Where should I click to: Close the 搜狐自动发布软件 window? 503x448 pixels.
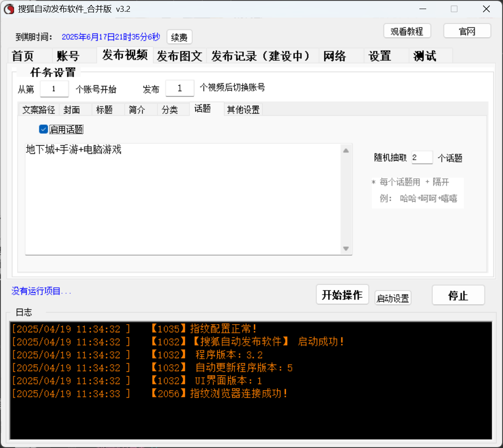pyautogui.click(x=486, y=9)
